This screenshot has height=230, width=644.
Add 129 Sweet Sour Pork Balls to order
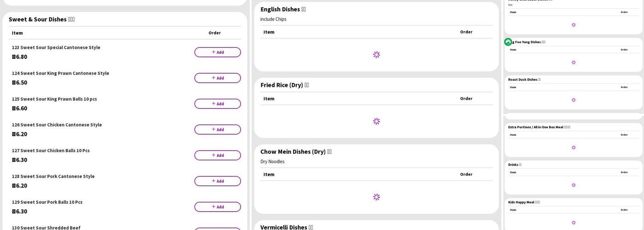point(217,207)
